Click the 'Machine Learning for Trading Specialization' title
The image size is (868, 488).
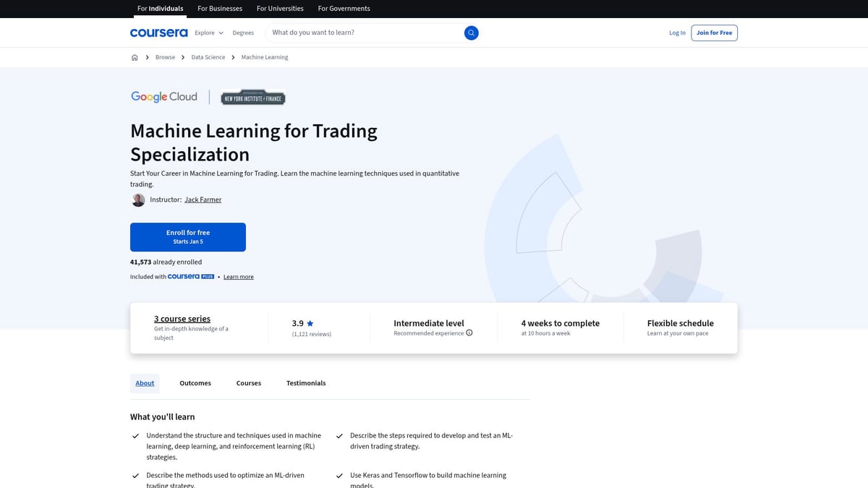[254, 142]
